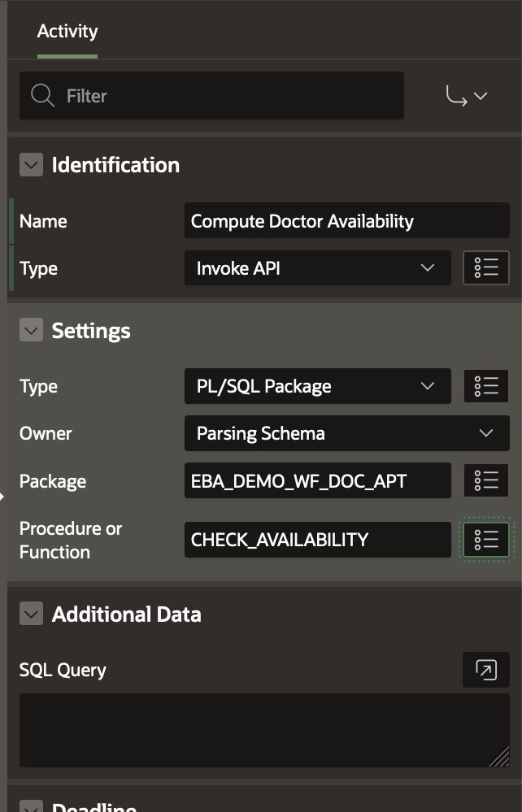
Task: Click the Procedure or Function text field
Action: pyautogui.click(x=317, y=540)
